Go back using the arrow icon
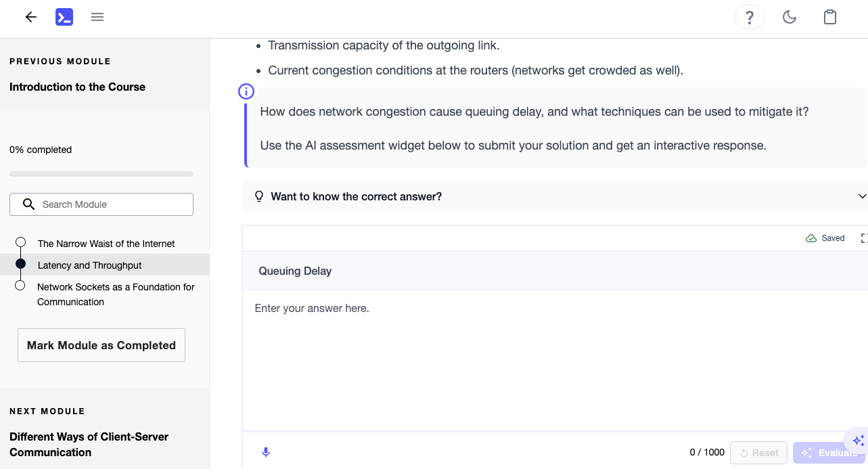The image size is (868, 469). tap(30, 17)
